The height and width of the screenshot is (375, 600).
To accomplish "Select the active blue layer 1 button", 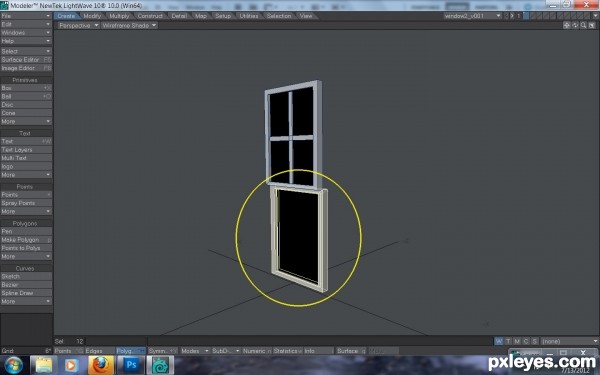I will point(526,16).
